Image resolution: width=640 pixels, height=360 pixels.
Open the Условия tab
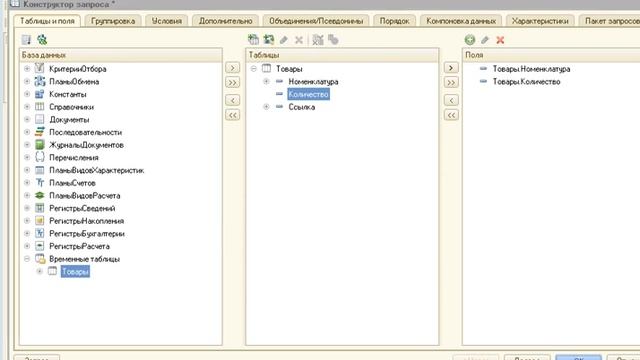tap(167, 21)
